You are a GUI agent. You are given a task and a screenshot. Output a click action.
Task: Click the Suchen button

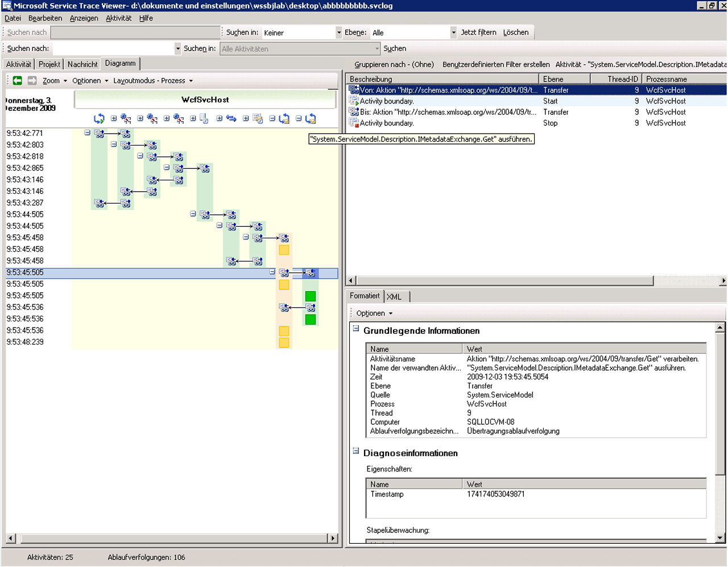pyautogui.click(x=395, y=49)
